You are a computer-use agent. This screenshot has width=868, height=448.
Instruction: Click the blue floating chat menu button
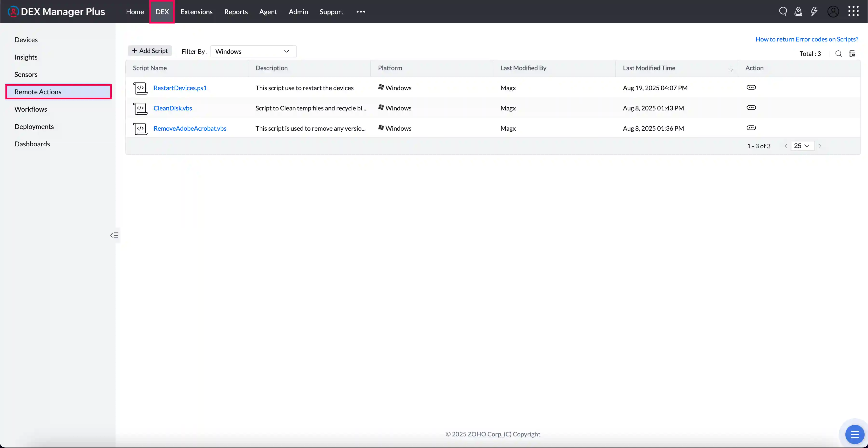(854, 434)
